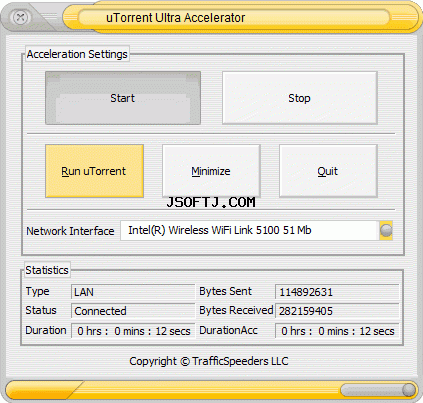Start the acceleration
The height and width of the screenshot is (403, 423).
coord(123,98)
